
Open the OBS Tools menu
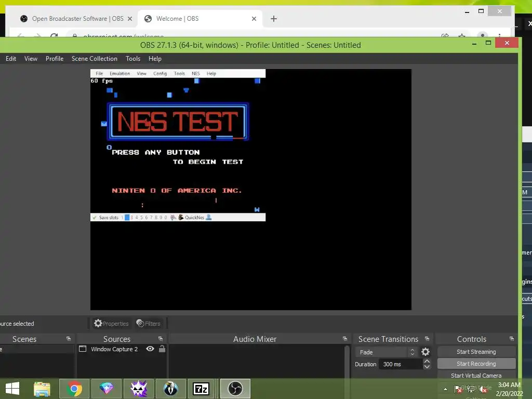133,59
